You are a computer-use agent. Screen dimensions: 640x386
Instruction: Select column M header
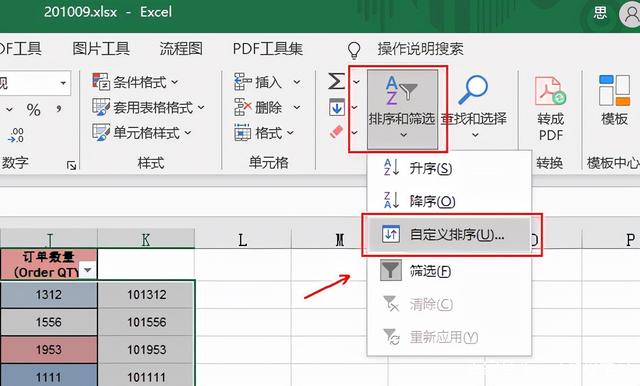pyautogui.click(x=340, y=240)
